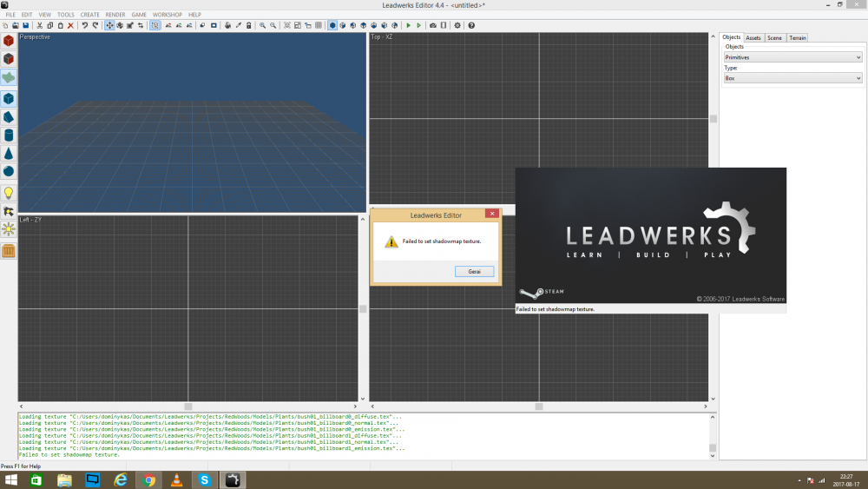Select the spotlight tool in sidebar
Image resolution: width=868 pixels, height=489 pixels.
click(x=9, y=211)
